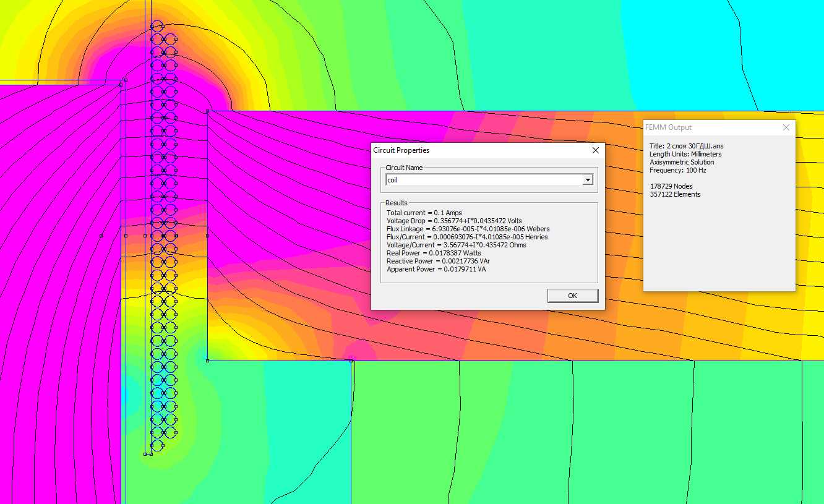Click the 357122 Elements text
Image resolution: width=824 pixels, height=504 pixels.
(675, 194)
